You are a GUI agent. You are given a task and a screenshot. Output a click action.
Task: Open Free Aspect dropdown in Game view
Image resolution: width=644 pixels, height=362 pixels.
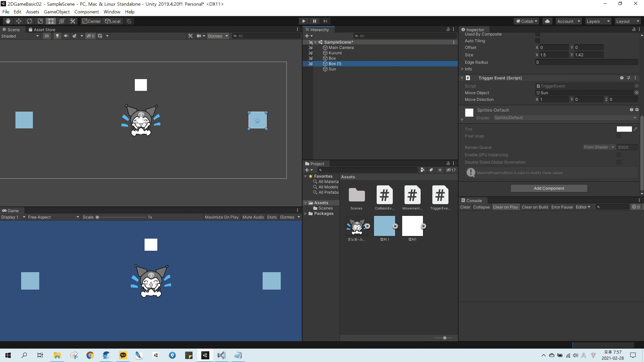point(54,217)
